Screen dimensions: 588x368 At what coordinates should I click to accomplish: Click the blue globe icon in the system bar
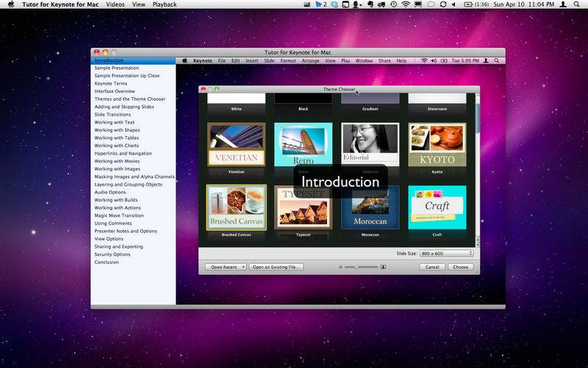[x=334, y=4]
